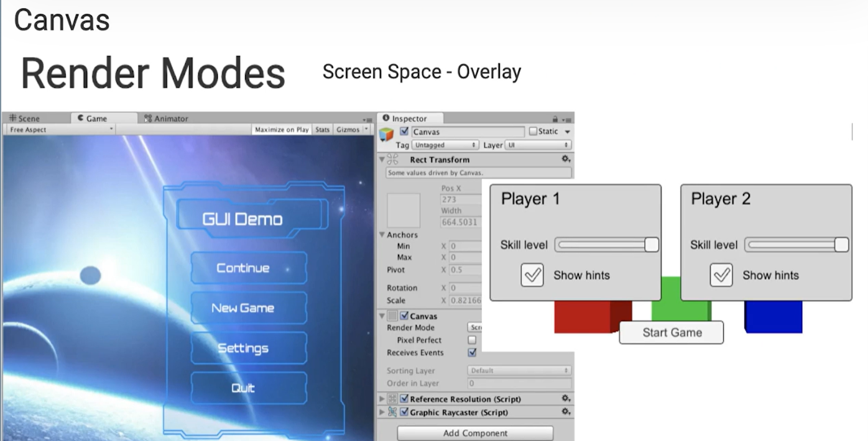The height and width of the screenshot is (441, 868).
Task: Click the GameObject cube icon in Inspector
Action: click(x=387, y=134)
